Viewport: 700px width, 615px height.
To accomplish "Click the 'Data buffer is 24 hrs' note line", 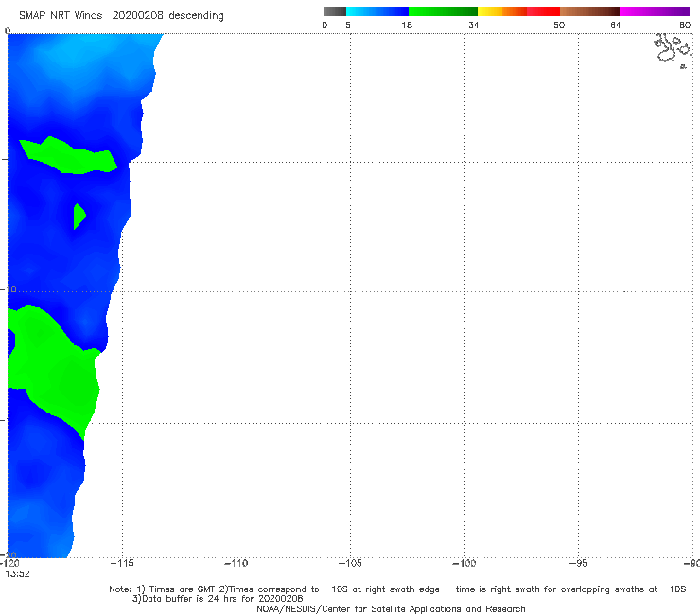I will [218, 599].
